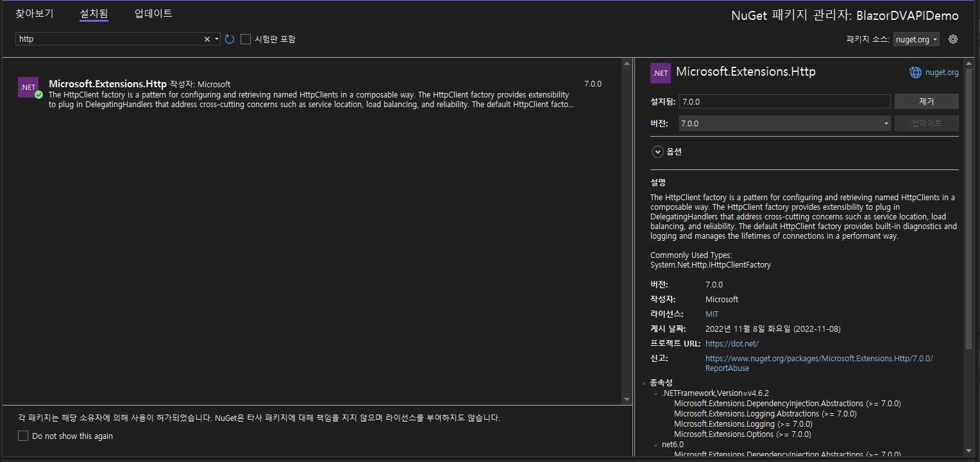Click the 2022-11-08 publish date

[x=773, y=329]
